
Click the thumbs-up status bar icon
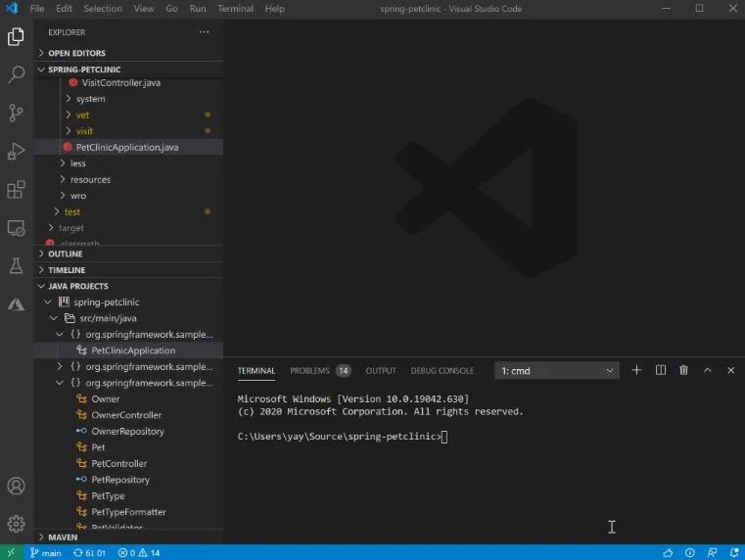(668, 553)
